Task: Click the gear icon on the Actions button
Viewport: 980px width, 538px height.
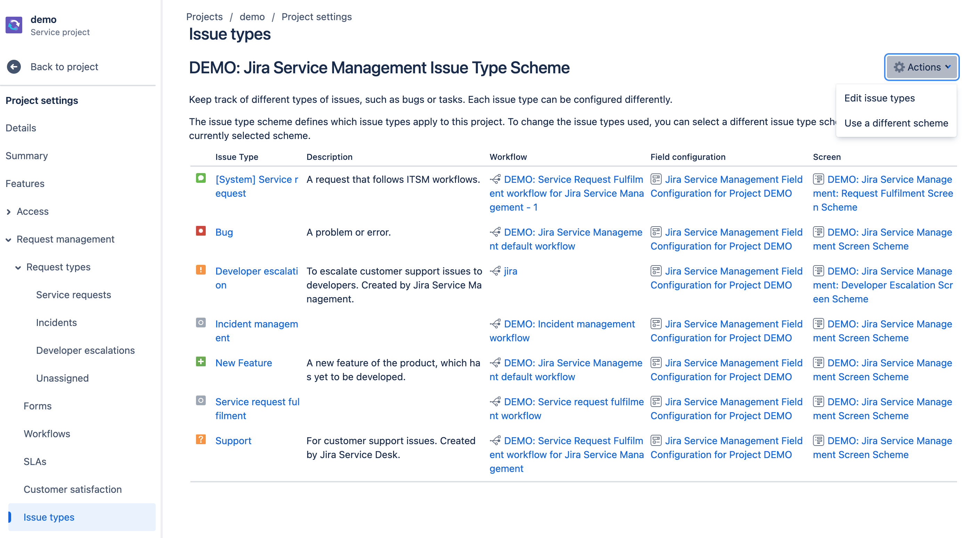Action: [x=899, y=67]
